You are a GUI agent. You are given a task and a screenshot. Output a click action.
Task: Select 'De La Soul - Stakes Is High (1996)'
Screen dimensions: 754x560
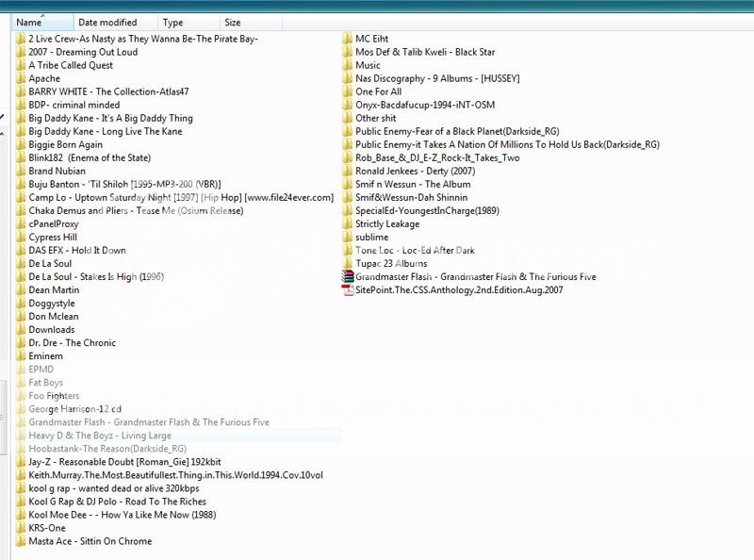pos(96,276)
